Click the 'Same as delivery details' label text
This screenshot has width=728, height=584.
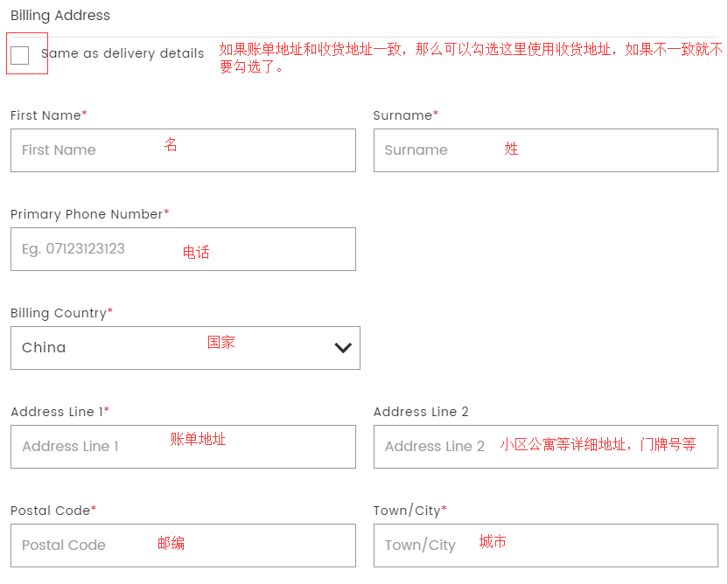tap(122, 53)
